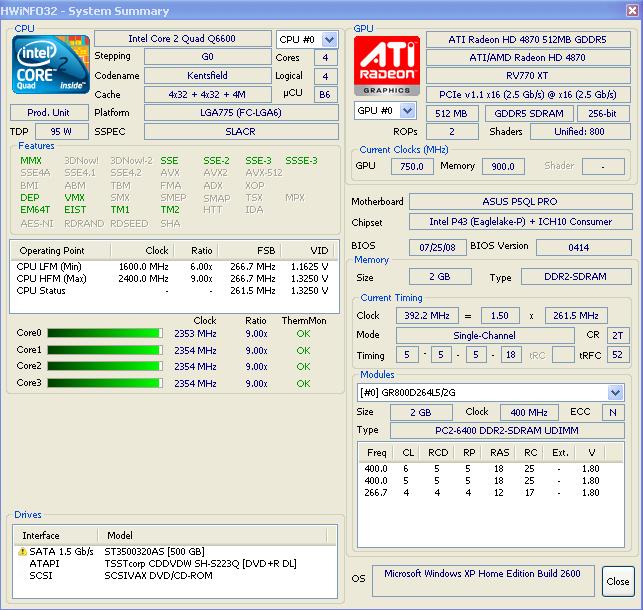Click the Freq column header in modules table

376,453
